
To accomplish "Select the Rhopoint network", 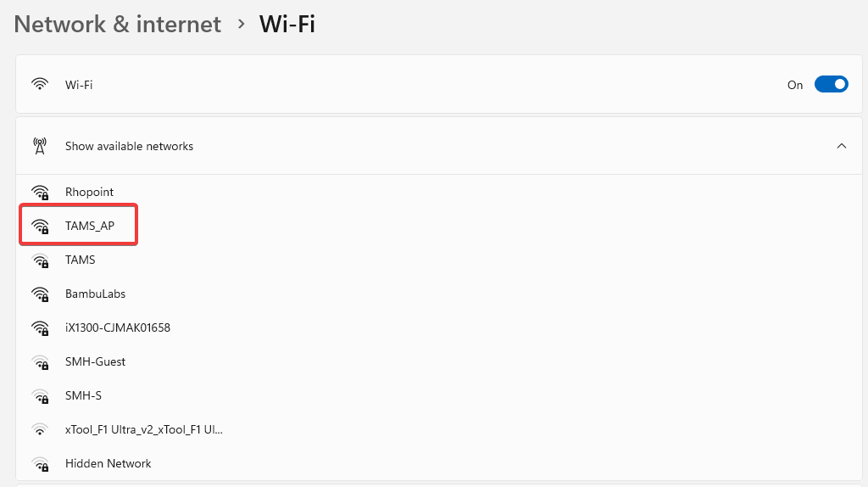I will pyautogui.click(x=89, y=192).
